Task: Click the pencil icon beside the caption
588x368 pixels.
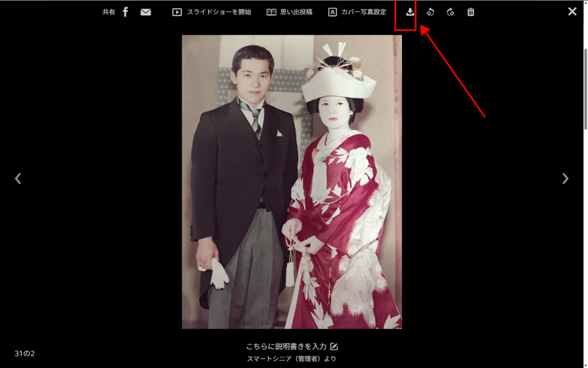Action: [x=334, y=346]
